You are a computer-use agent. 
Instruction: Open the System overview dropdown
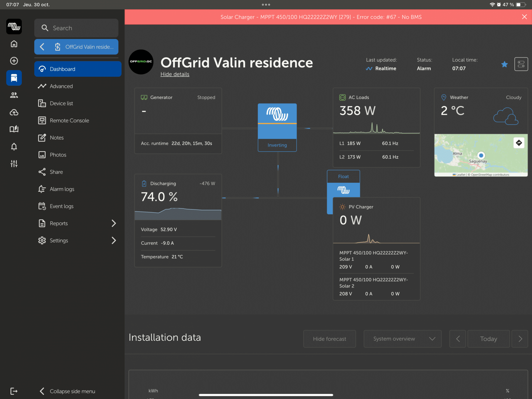402,339
